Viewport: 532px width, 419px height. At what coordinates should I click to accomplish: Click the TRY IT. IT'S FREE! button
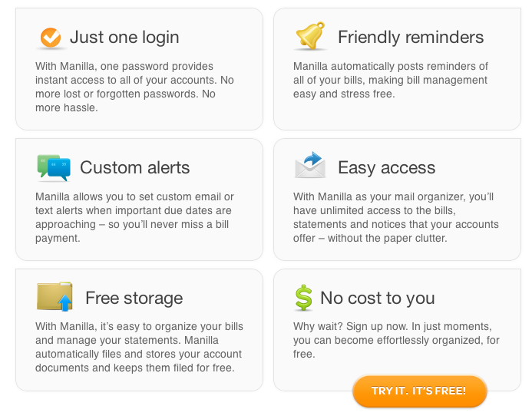[x=420, y=391]
